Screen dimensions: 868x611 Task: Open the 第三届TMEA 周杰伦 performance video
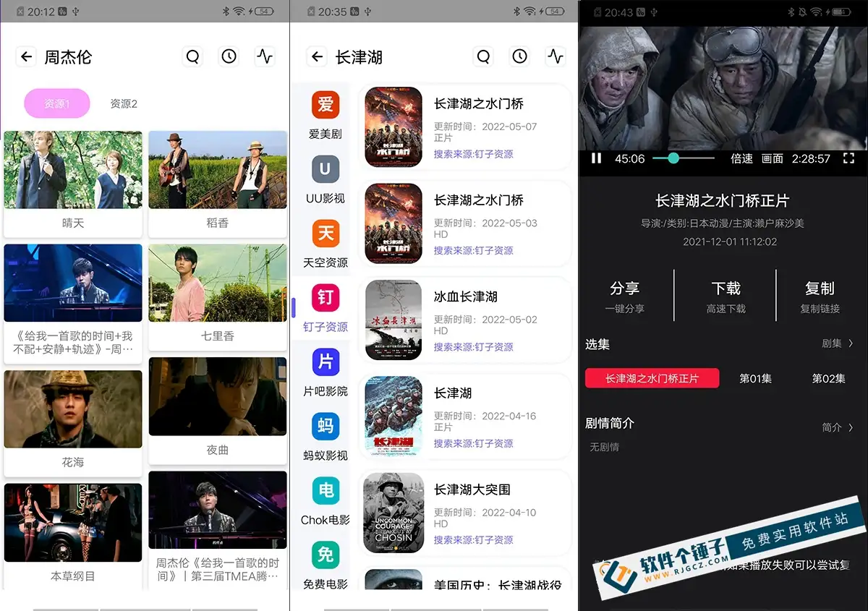(x=218, y=510)
